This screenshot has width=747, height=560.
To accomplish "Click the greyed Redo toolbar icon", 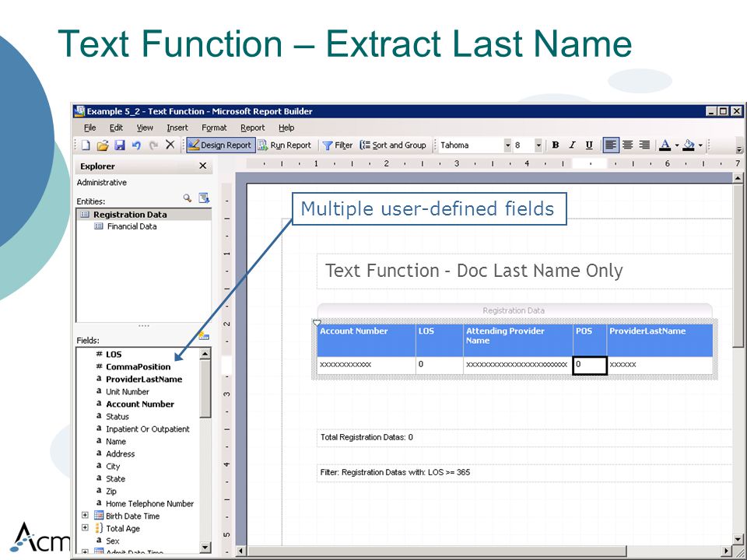I will [153, 145].
